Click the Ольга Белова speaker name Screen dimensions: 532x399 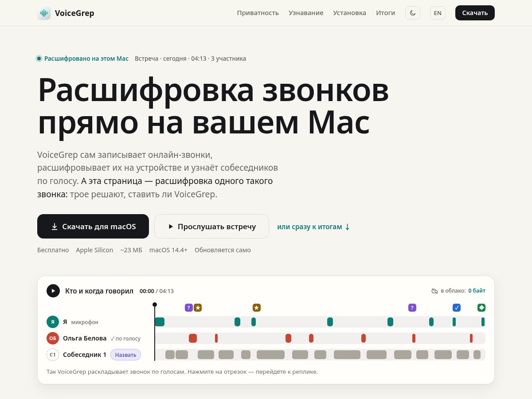pyautogui.click(x=85, y=338)
